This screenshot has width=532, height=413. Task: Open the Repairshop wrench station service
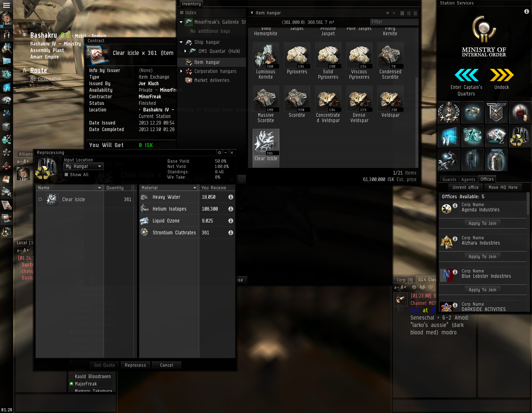449,160
